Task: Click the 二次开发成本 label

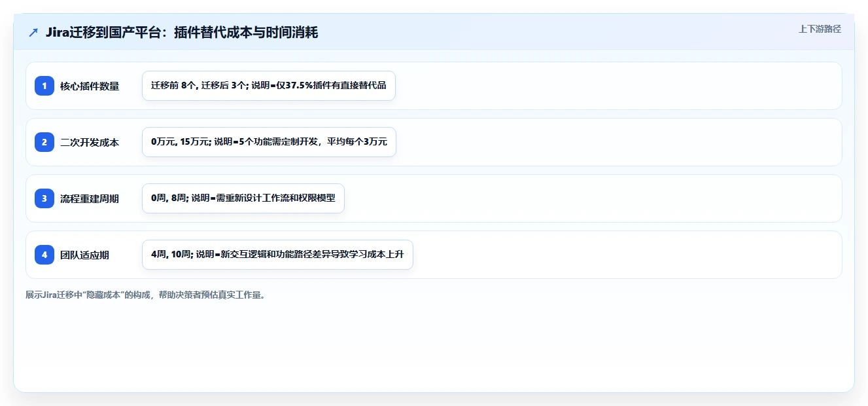Action: click(90, 142)
